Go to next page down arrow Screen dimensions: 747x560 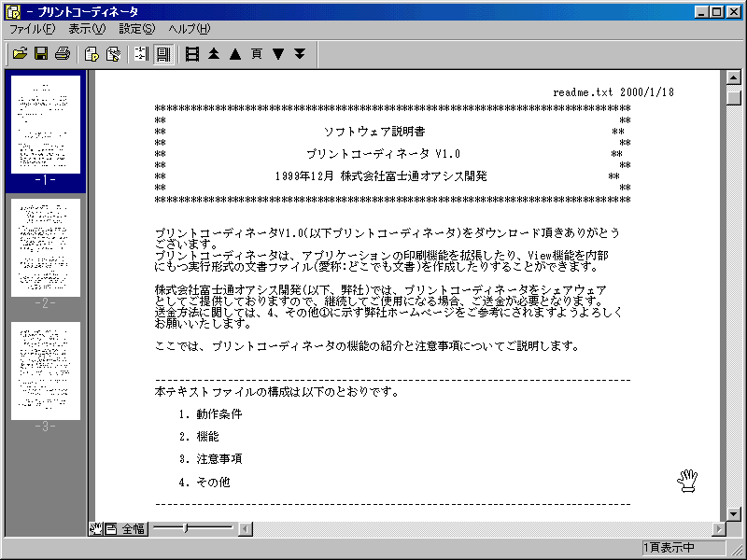click(x=278, y=54)
